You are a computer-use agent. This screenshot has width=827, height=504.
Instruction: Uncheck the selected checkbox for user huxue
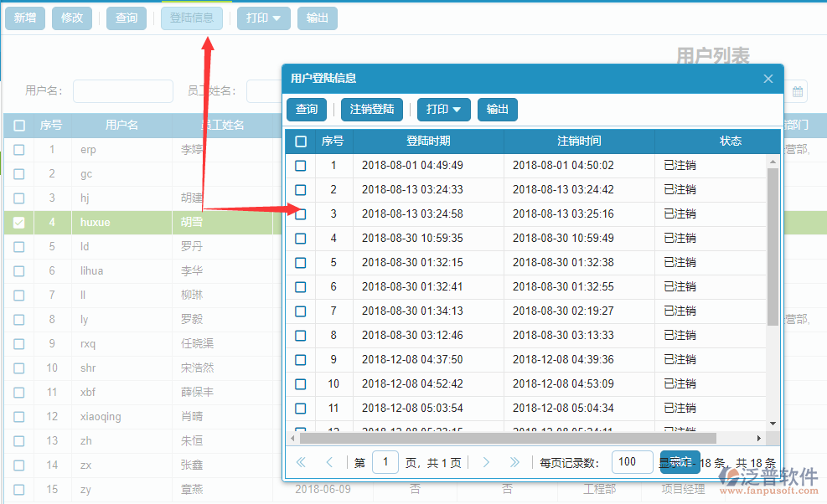click(18, 223)
